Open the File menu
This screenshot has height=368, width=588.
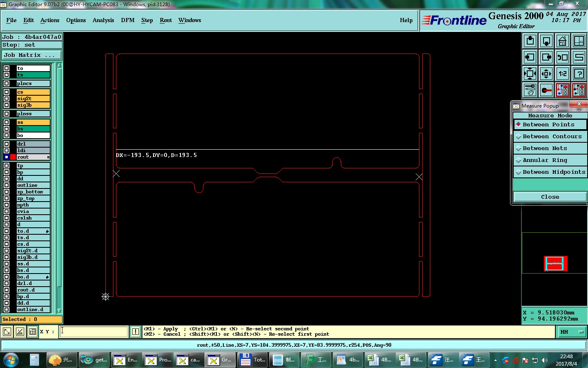11,20
